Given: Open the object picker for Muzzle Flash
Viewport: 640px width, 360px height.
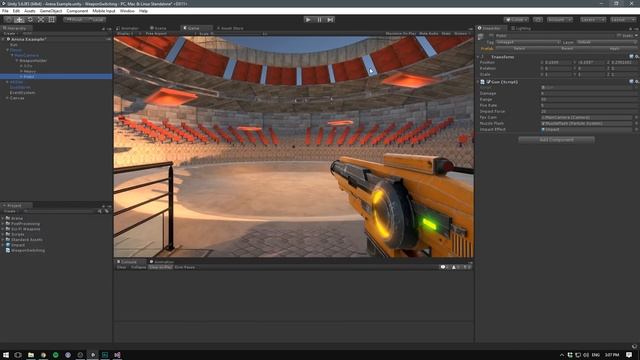Looking at the screenshot, I should pos(636,123).
